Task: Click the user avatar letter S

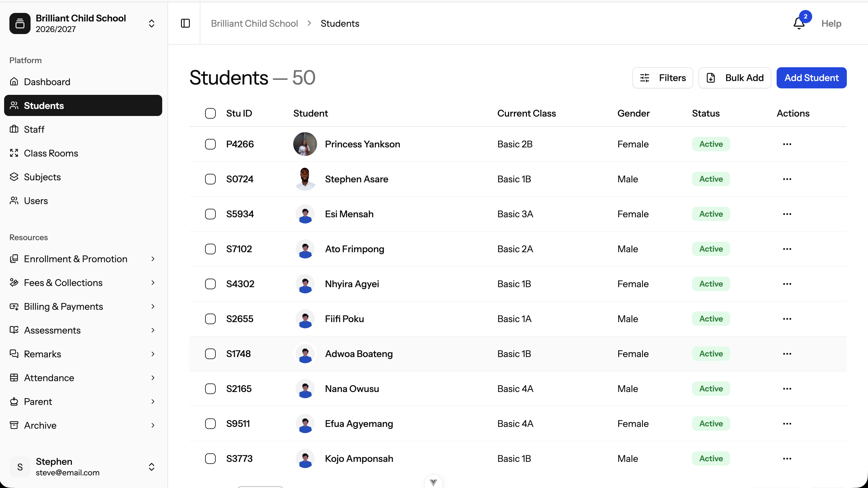Action: click(20, 467)
